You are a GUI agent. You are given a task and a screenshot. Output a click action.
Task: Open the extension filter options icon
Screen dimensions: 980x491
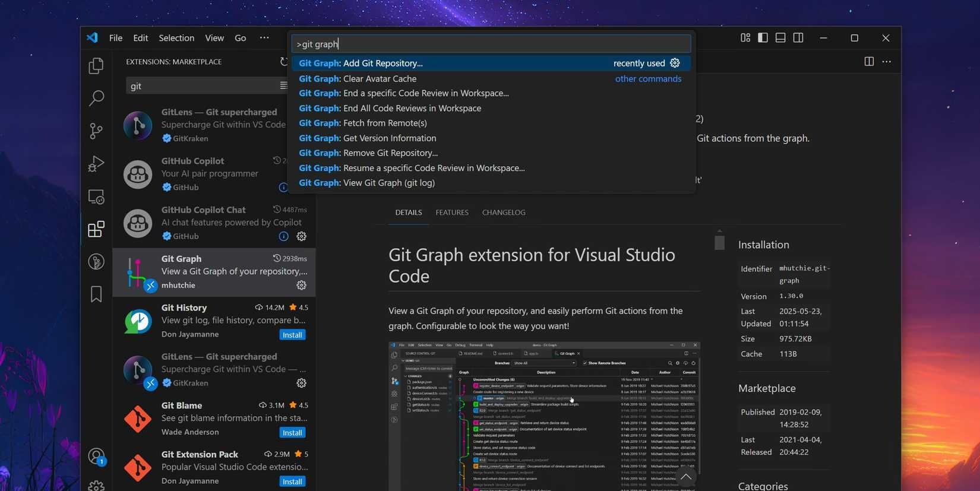(x=283, y=85)
